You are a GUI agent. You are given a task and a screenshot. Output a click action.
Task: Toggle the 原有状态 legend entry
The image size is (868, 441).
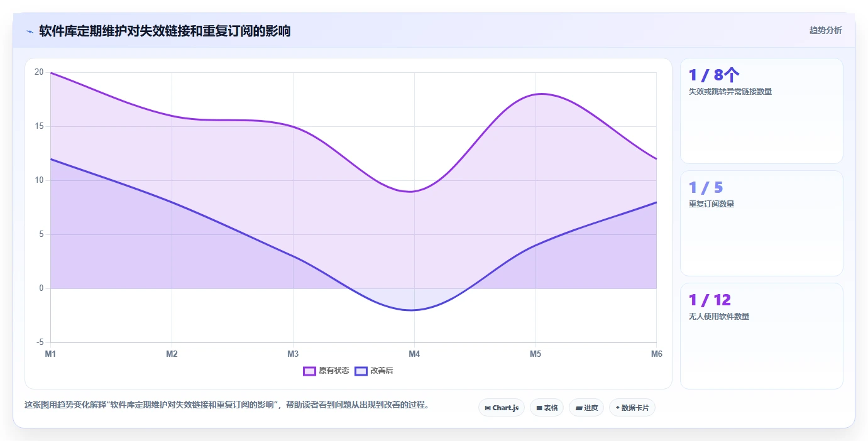[x=326, y=371]
